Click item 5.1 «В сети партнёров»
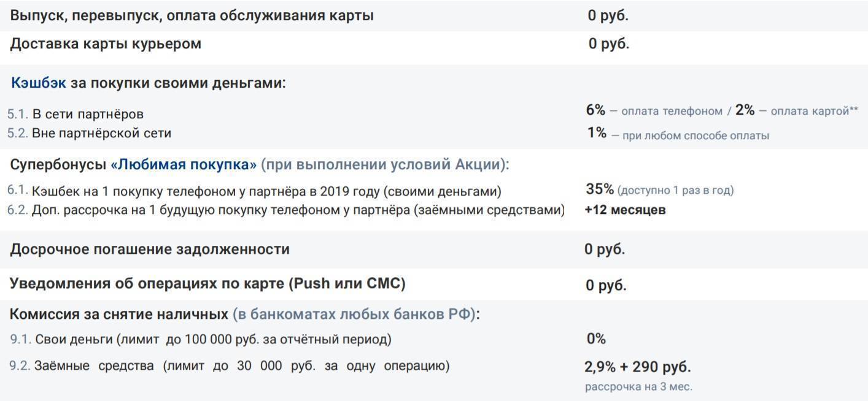 tap(88, 114)
